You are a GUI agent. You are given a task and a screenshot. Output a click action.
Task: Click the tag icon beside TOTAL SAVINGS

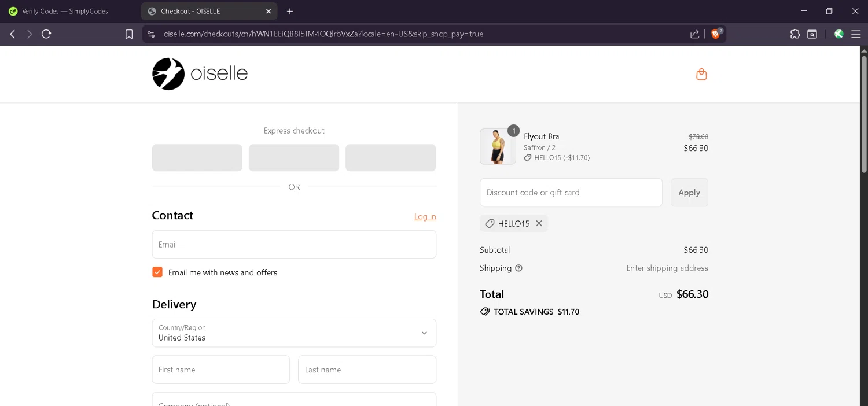point(485,312)
